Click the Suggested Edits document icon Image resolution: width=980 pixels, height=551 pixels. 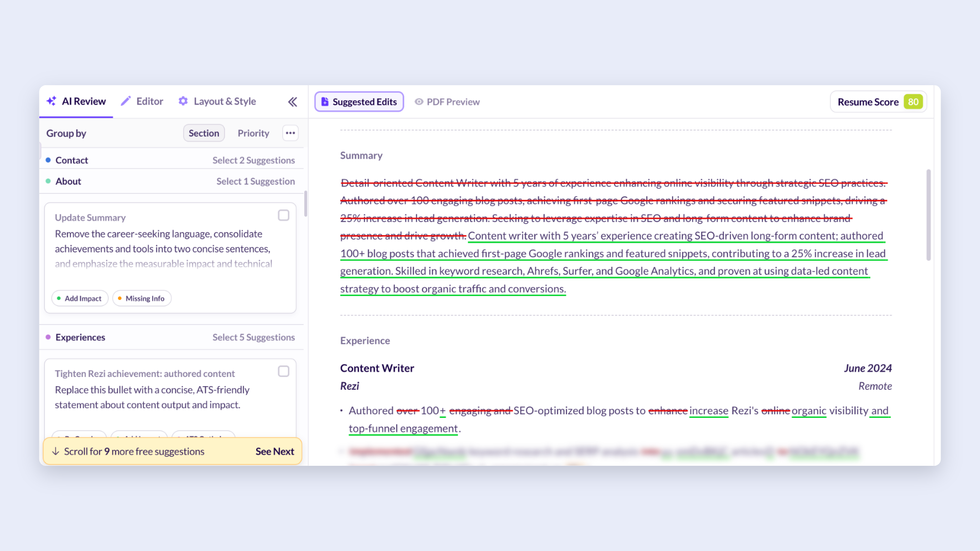tap(325, 102)
